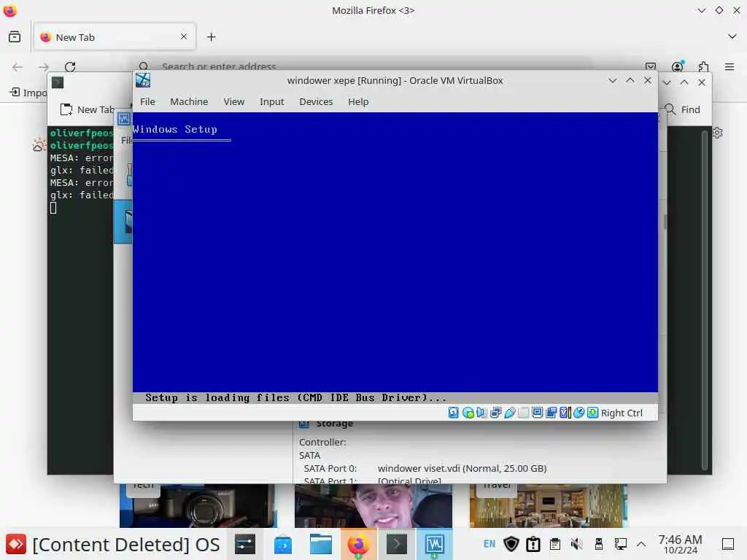Click the recording indicator in VM status bar
The image size is (747, 560).
(x=551, y=413)
